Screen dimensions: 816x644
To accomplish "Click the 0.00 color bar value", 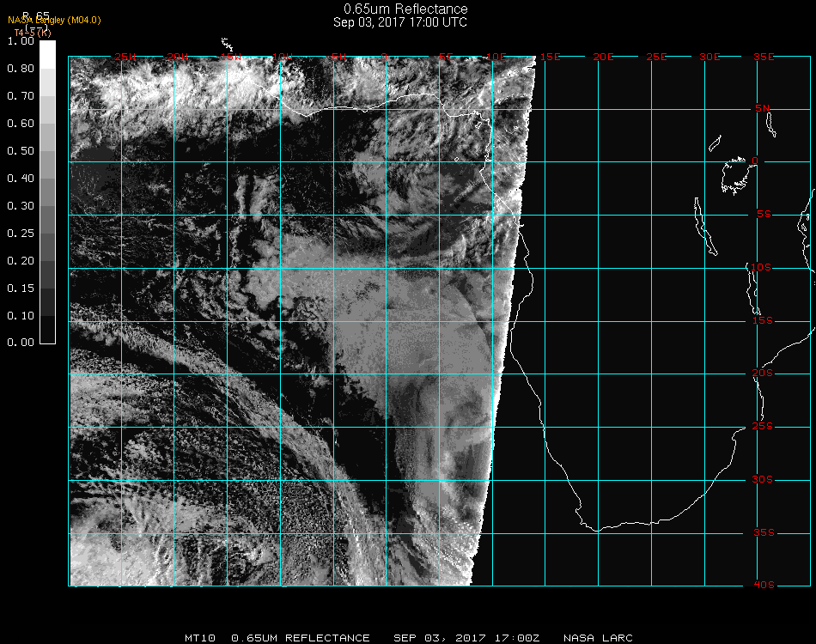I will coord(21,343).
